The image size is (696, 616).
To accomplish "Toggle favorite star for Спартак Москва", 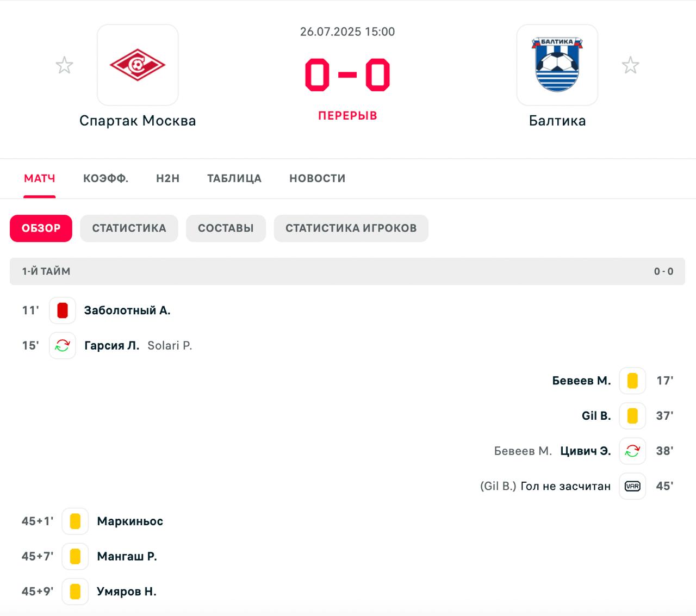I will point(65,65).
